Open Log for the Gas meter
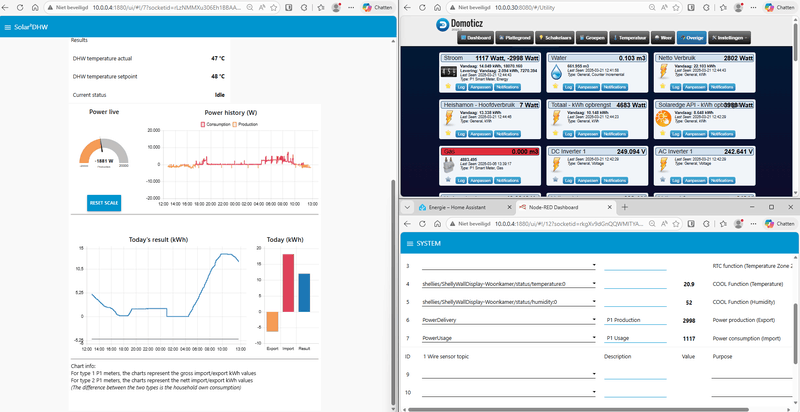 point(461,181)
